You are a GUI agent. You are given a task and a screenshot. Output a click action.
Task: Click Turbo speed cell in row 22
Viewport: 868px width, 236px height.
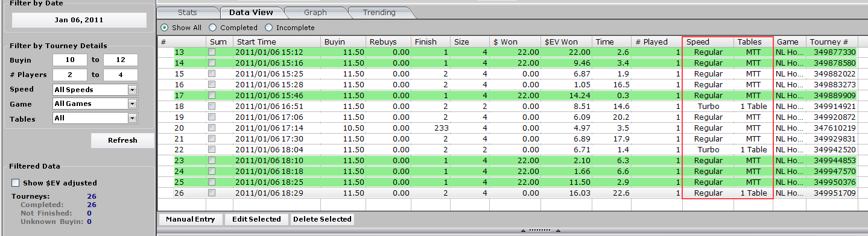[708, 150]
